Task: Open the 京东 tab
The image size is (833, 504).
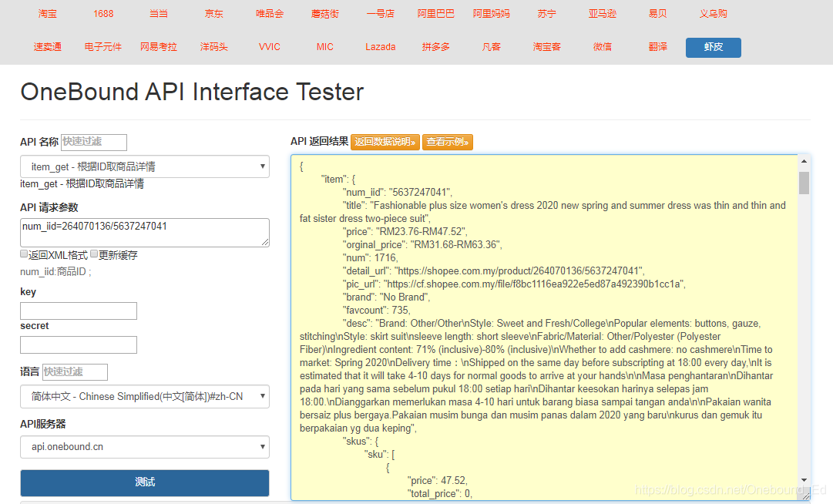Action: [x=214, y=14]
